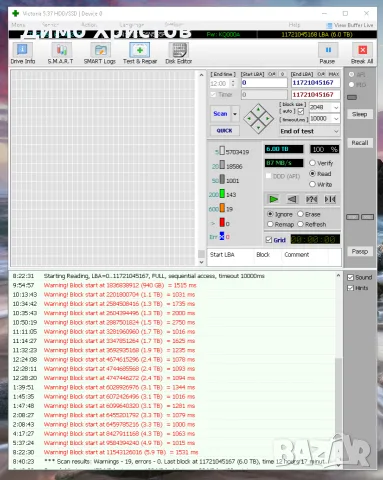Click the Sleep button
This screenshot has width=383, height=480.
[360, 114]
